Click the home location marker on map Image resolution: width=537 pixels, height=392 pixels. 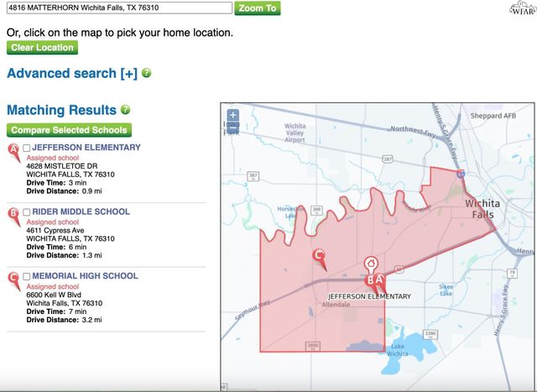pyautogui.click(x=370, y=264)
